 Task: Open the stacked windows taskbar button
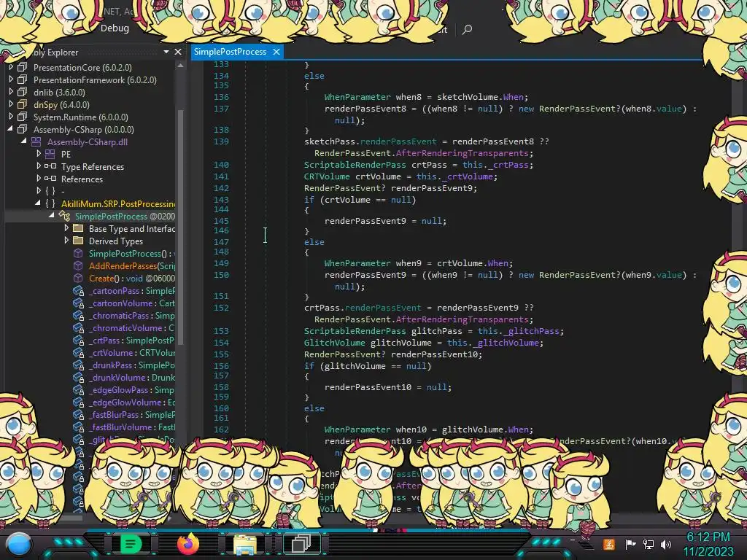point(301,543)
